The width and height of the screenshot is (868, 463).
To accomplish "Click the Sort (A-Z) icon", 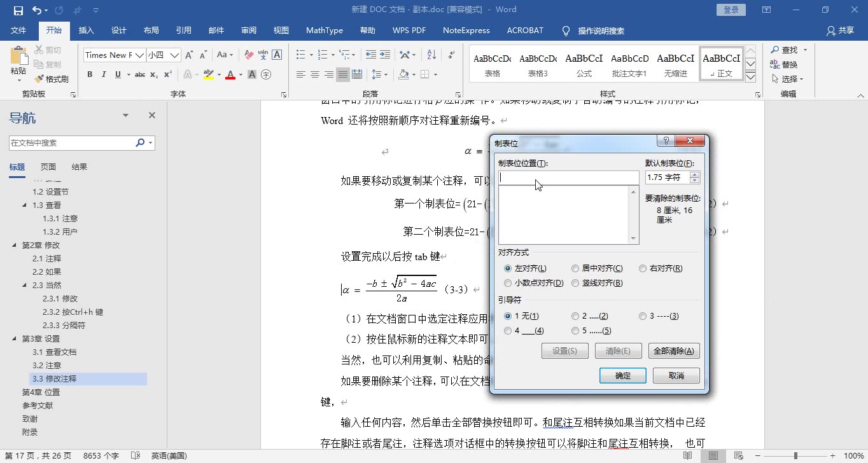I will tap(432, 55).
